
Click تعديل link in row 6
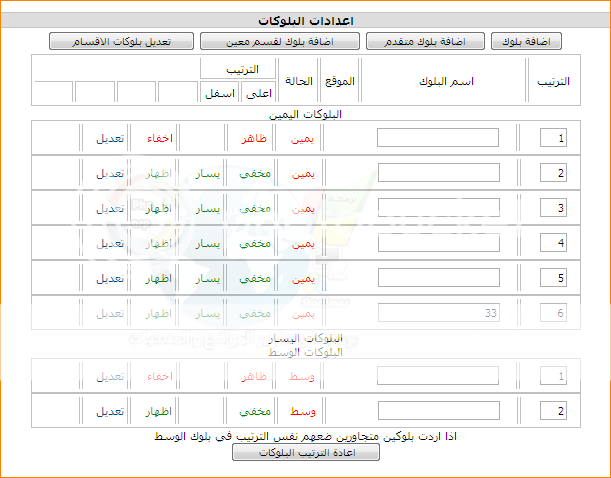click(x=110, y=314)
